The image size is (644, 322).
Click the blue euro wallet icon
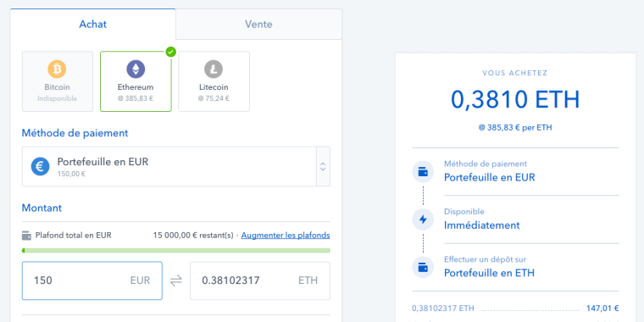[41, 166]
